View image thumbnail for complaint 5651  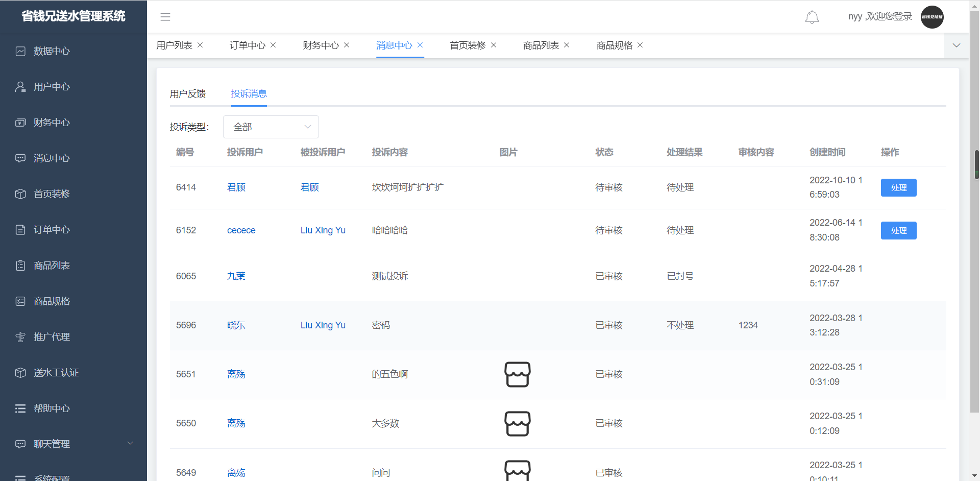[517, 374]
